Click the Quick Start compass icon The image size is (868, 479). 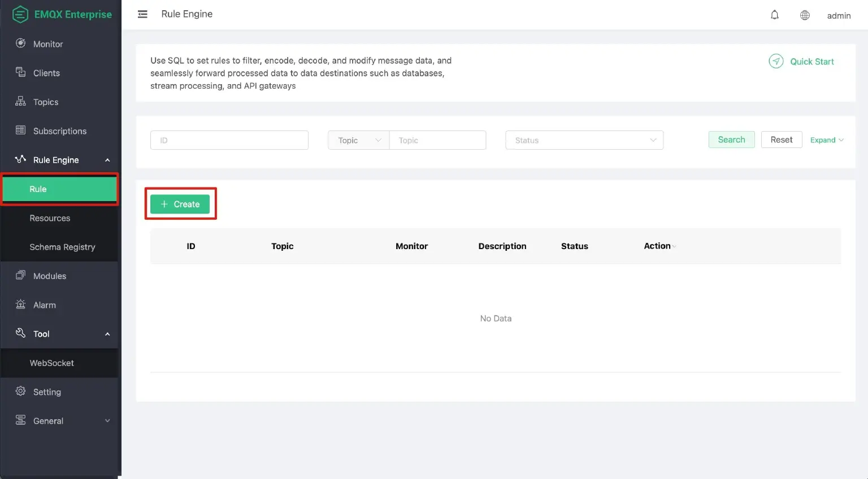[776, 62]
